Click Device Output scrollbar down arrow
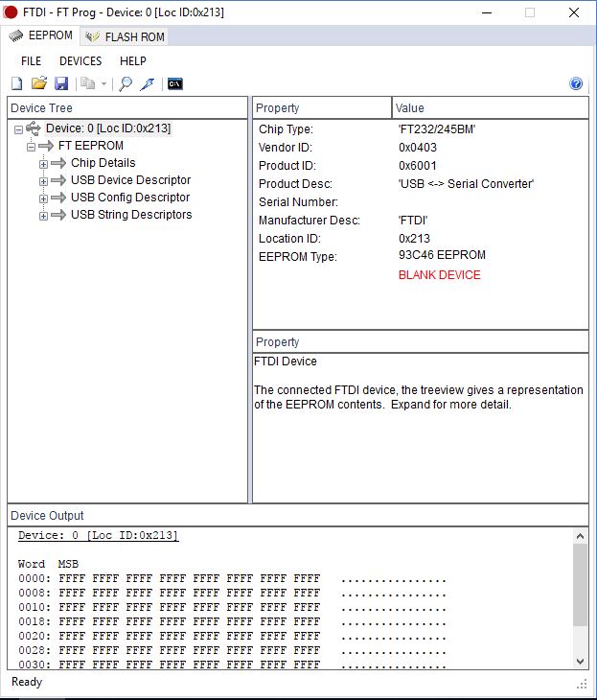 click(580, 662)
